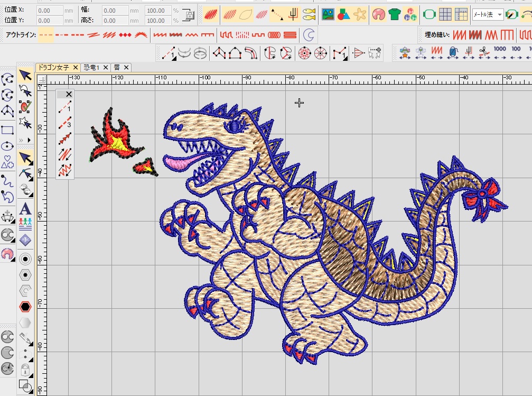Choose the rectangle shape tool
The height and width of the screenshot is (396, 532).
coord(7,130)
